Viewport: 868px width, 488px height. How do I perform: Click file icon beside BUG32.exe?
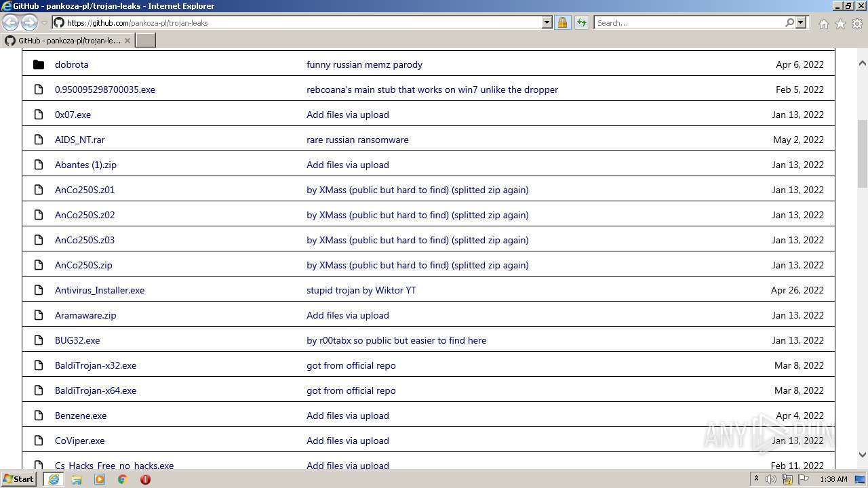click(39, 340)
